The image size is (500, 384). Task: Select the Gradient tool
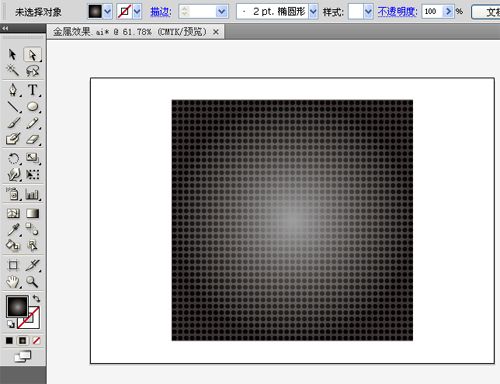tap(33, 213)
